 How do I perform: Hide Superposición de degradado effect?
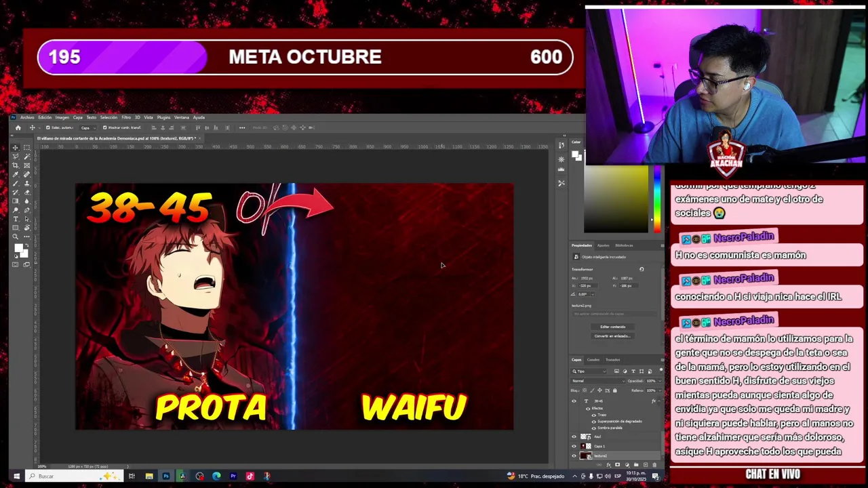[594, 422]
